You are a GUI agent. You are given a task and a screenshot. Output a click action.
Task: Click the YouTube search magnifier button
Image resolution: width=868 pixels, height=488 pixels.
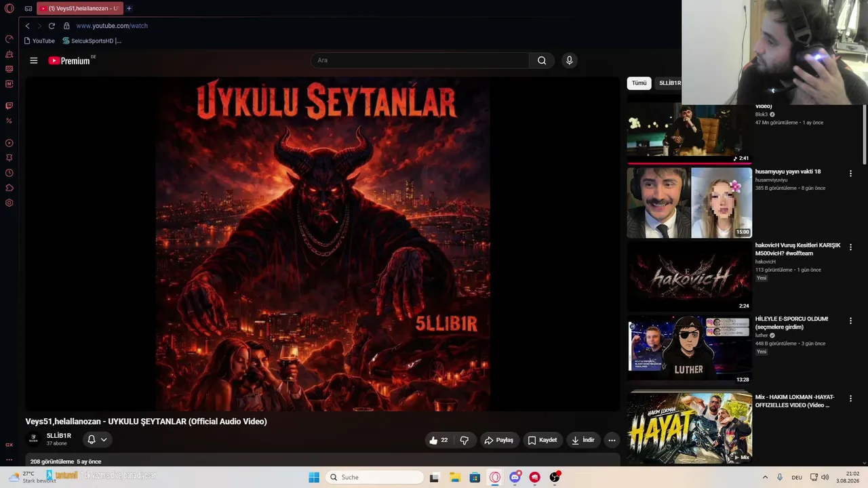[x=542, y=60]
